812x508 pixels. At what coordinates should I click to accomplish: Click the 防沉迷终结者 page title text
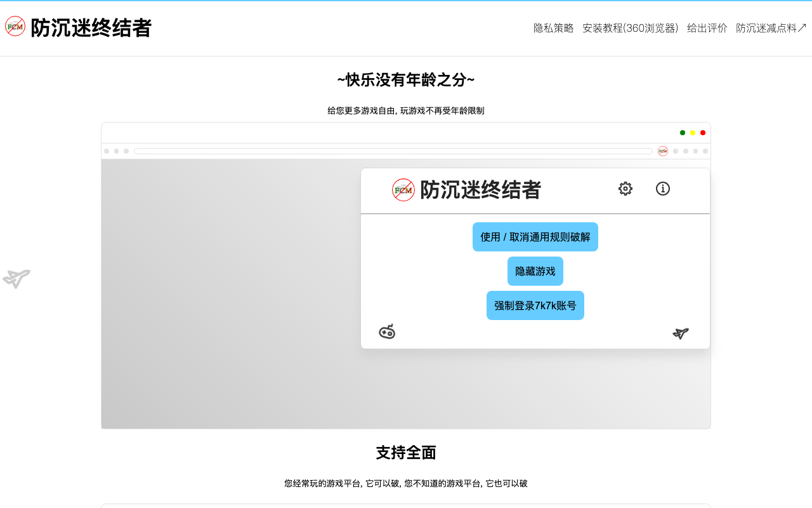pyautogui.click(x=91, y=28)
